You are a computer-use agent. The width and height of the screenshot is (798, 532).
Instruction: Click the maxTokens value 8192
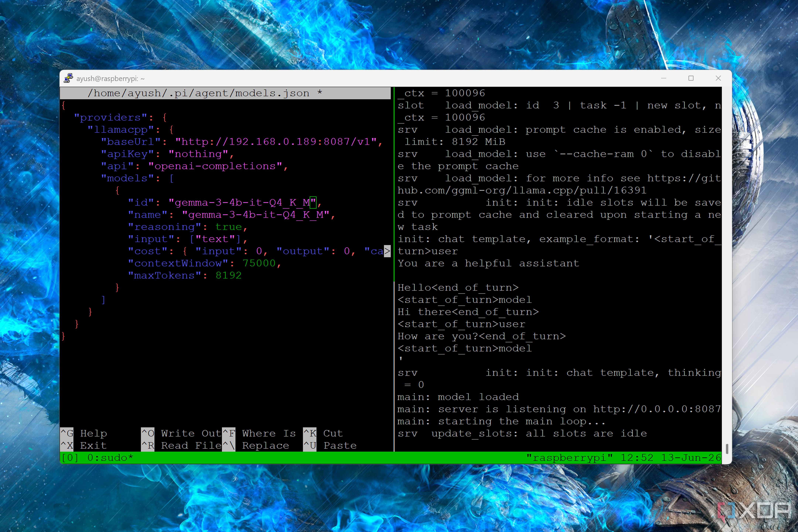point(229,275)
